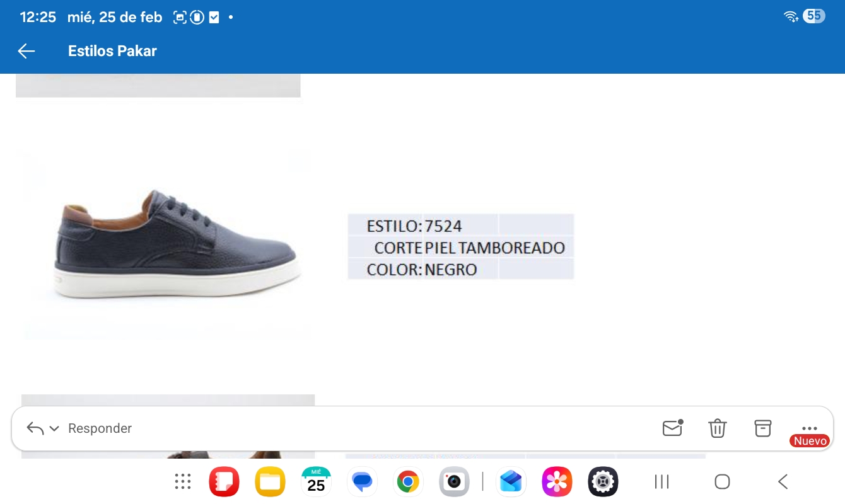Open the yellow My Files app
This screenshot has width=845, height=504.
click(270, 482)
